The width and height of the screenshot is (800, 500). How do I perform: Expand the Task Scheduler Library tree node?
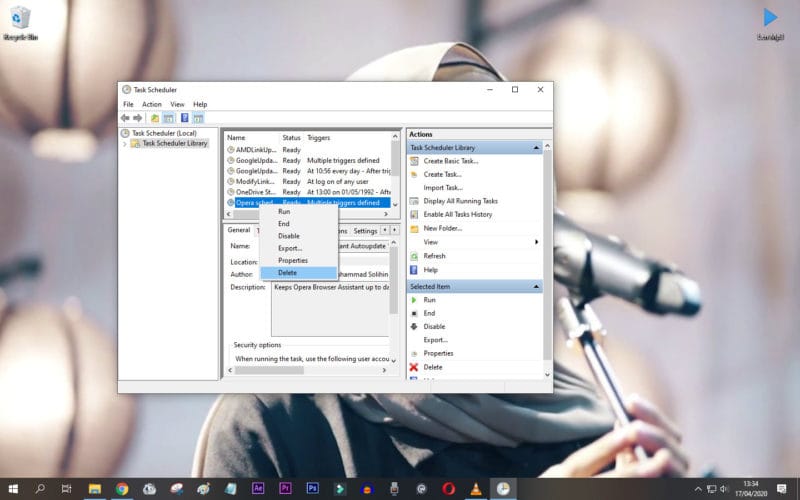pos(125,144)
